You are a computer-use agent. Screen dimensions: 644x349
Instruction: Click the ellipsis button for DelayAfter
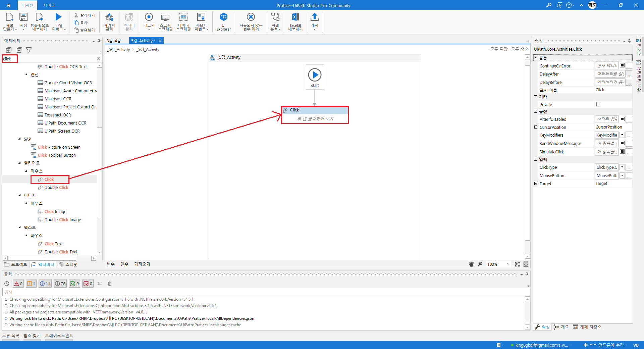click(629, 74)
